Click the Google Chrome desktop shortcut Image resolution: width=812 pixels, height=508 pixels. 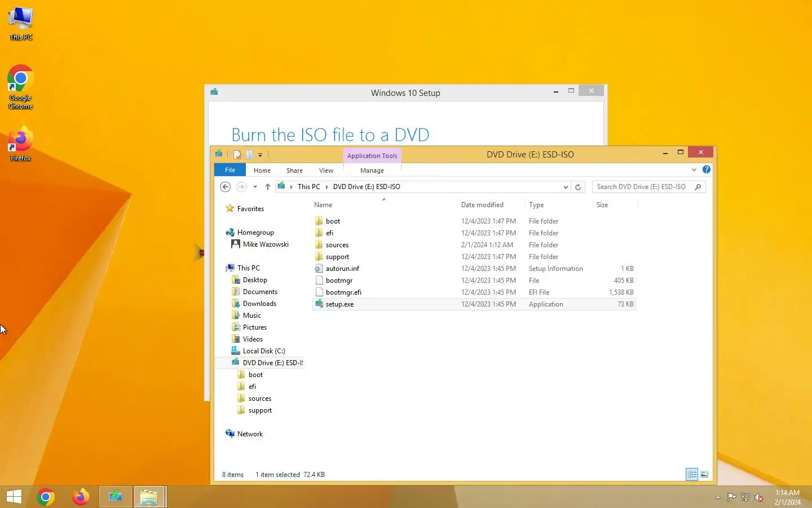click(x=20, y=87)
